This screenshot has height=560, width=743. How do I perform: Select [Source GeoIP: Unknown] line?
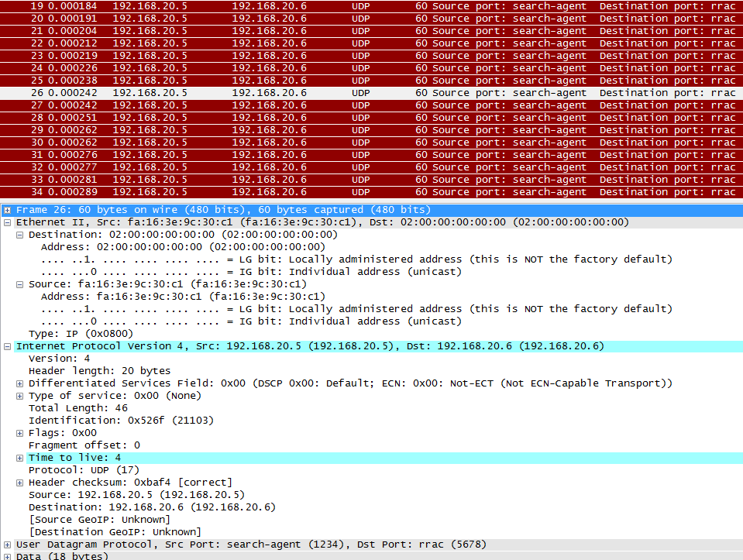coord(99,520)
